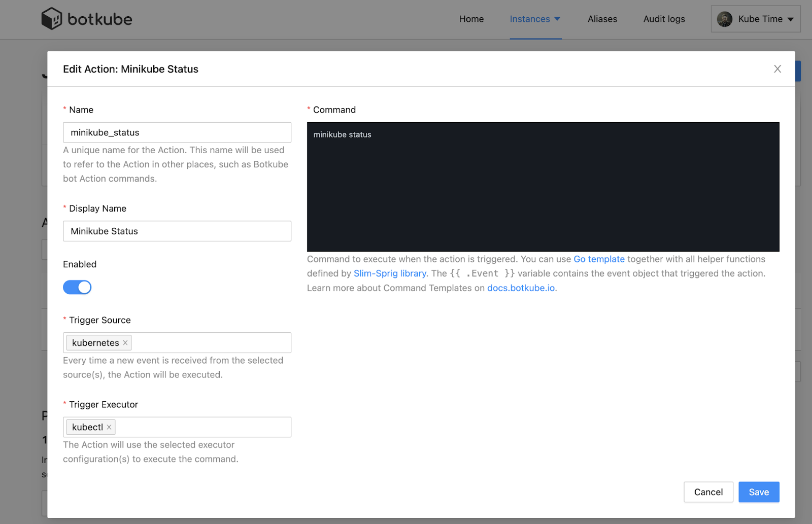Open the Audit logs page
The width and height of the screenshot is (812, 524).
(x=664, y=19)
